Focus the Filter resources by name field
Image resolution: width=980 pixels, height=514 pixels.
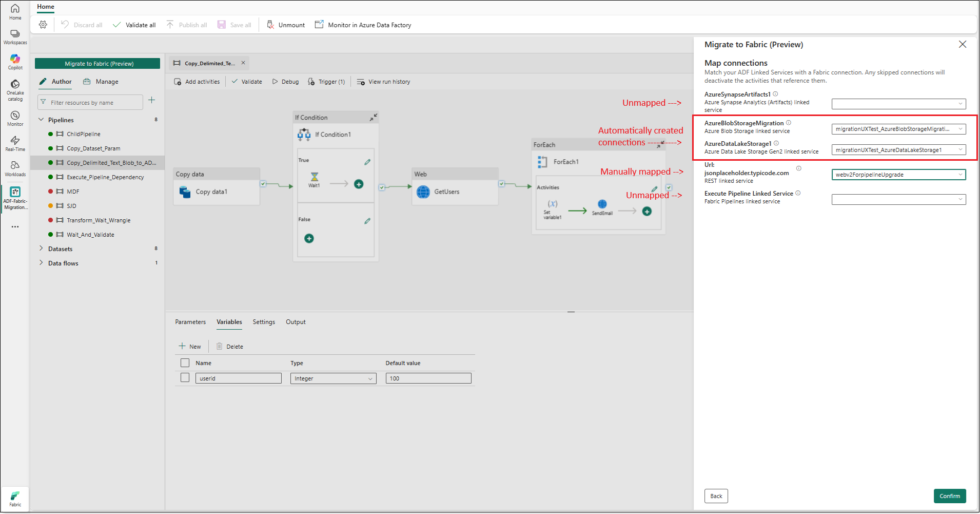coord(90,102)
